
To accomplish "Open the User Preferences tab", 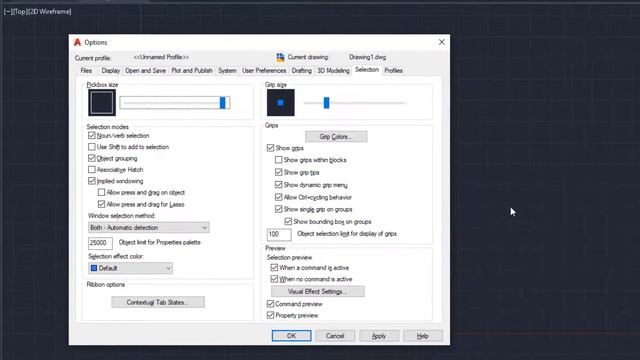I will [x=264, y=71].
